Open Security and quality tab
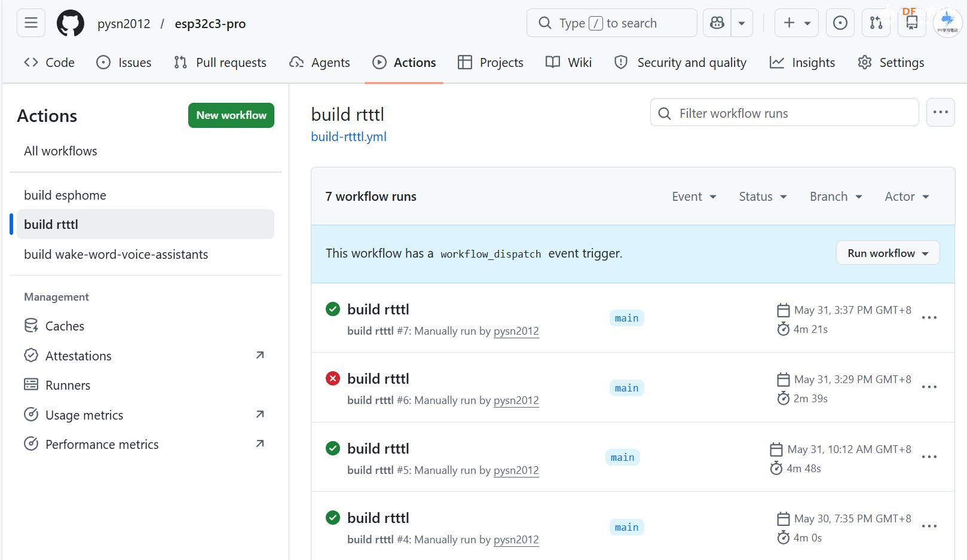 681,62
